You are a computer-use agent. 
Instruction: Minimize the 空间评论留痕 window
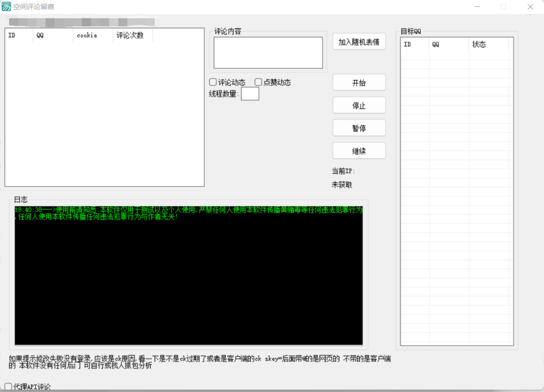tap(477, 7)
